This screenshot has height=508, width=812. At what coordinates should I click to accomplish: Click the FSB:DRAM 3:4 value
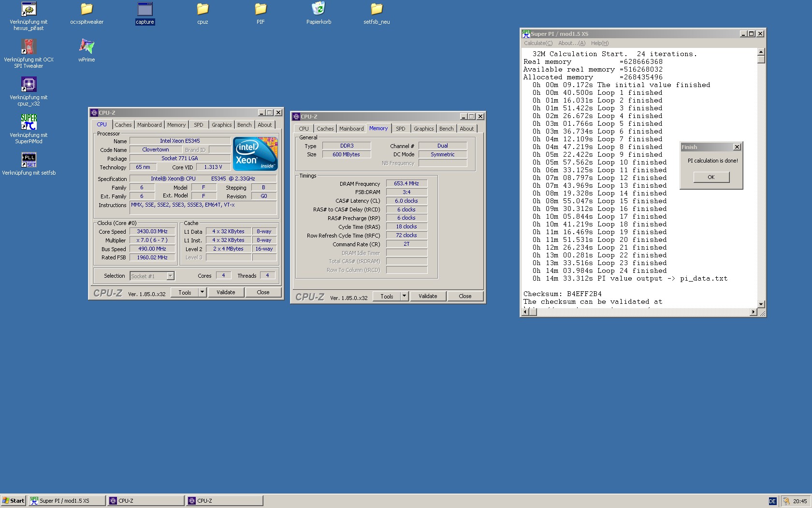406,192
